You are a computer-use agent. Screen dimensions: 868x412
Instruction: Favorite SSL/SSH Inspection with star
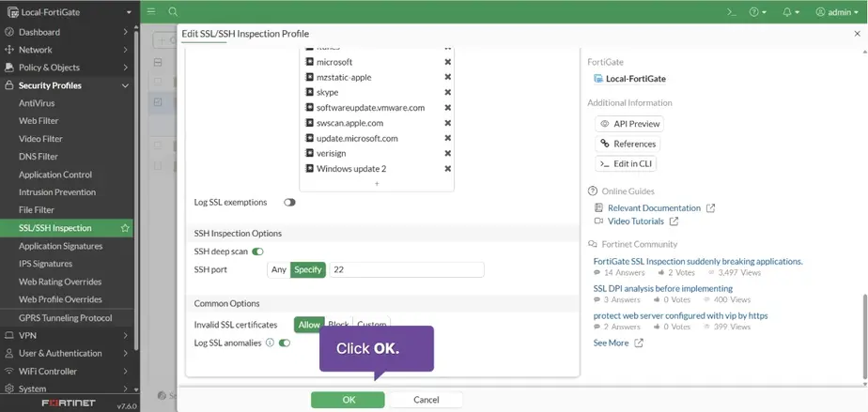pyautogui.click(x=125, y=228)
